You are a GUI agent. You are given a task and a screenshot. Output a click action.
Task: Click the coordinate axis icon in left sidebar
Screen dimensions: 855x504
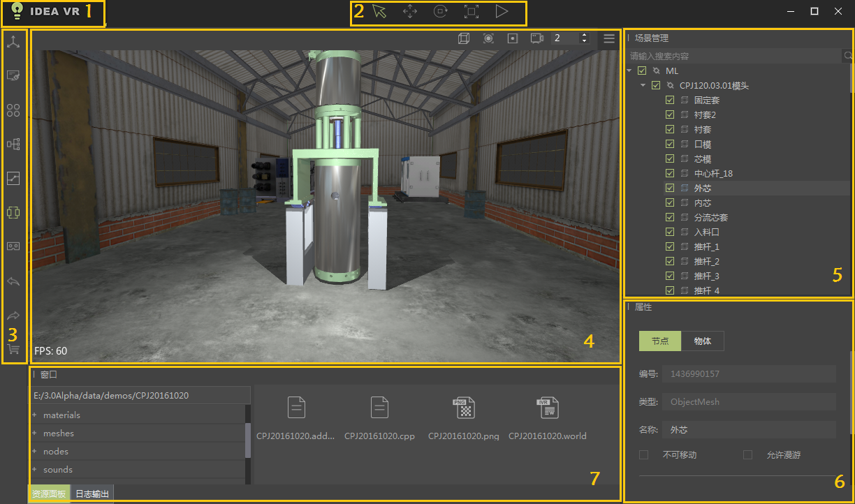click(13, 41)
